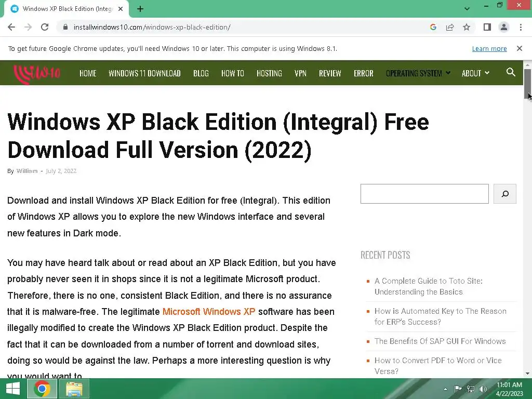The height and width of the screenshot is (399, 532).
Task: Open the HOME menu item
Action: (x=88, y=73)
